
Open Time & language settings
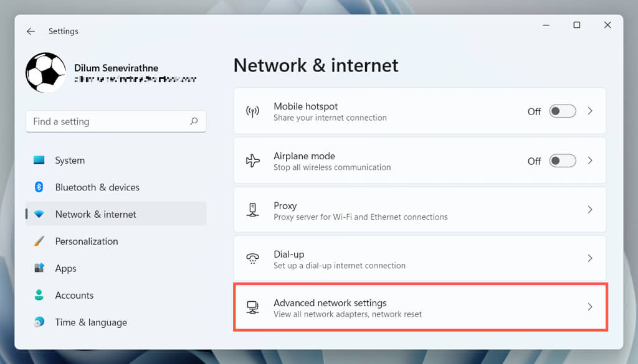[91, 322]
